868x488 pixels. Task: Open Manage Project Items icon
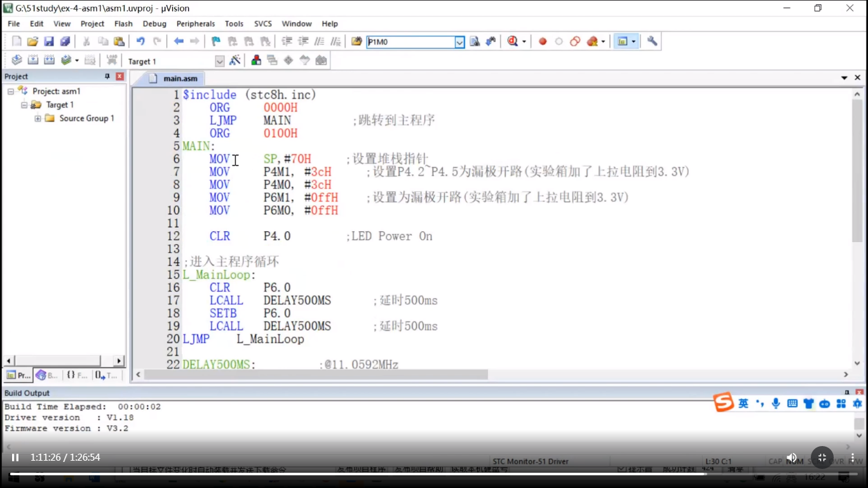click(x=256, y=60)
